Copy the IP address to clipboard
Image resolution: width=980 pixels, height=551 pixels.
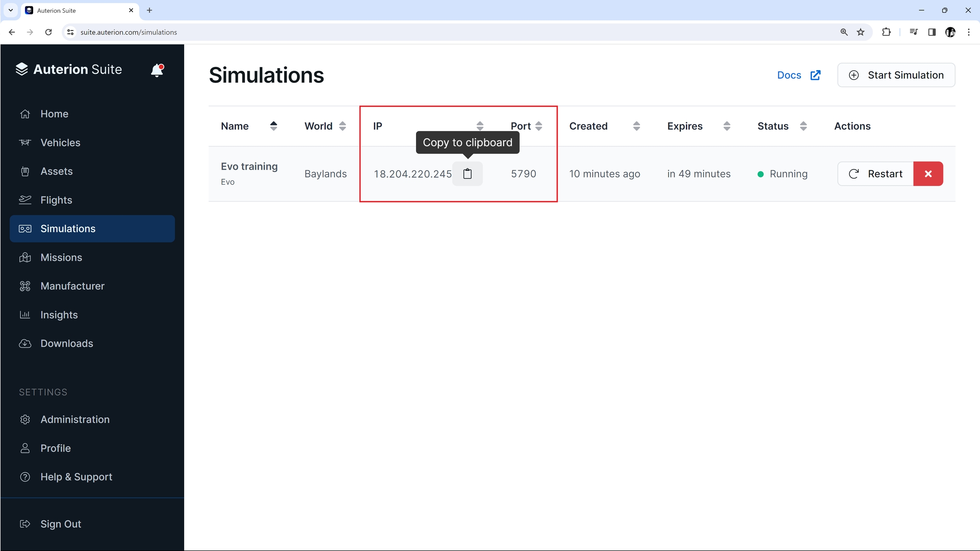click(467, 174)
